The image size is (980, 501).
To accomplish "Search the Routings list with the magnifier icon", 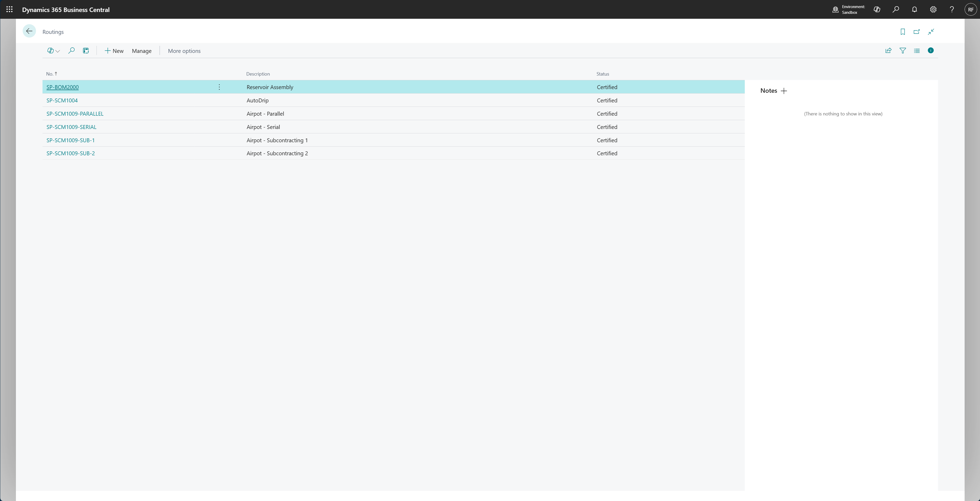I will [71, 51].
